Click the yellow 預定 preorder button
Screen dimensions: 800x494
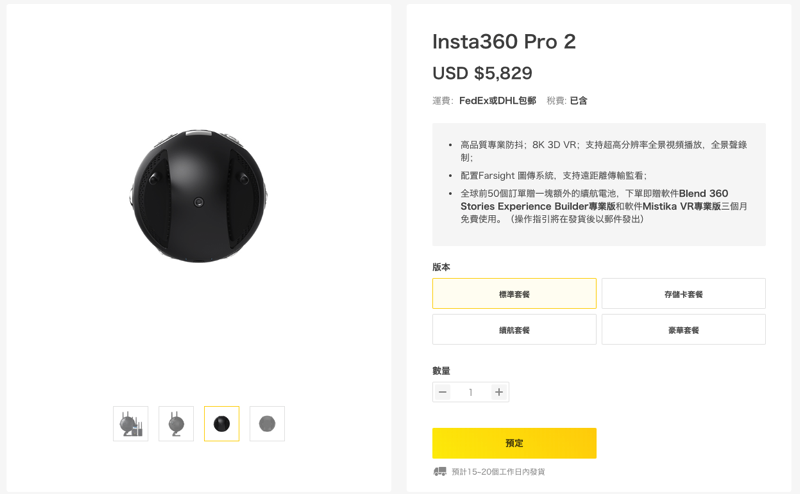tap(514, 443)
